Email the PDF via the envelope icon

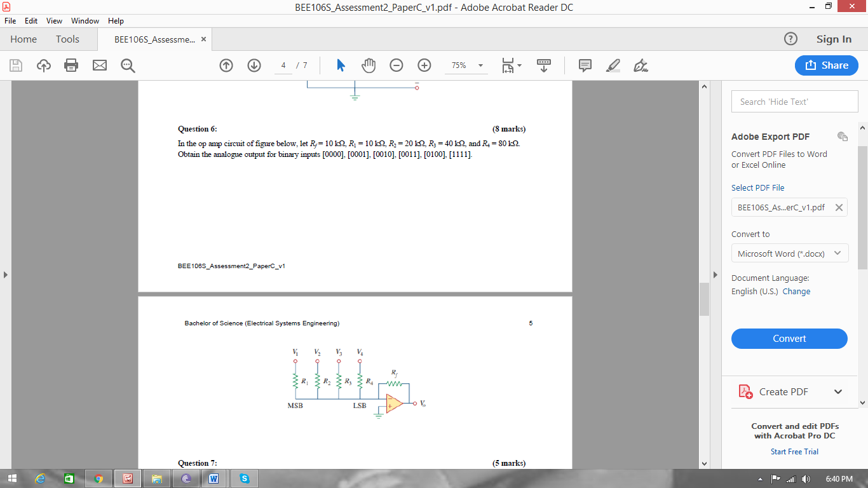[99, 65]
